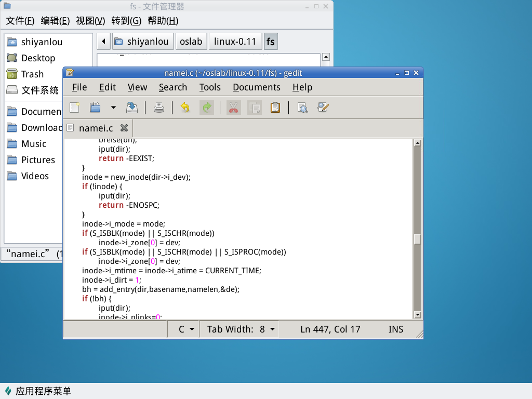Select Trash in file manager sidebar
Screen dimensions: 532x399
click(x=32, y=74)
